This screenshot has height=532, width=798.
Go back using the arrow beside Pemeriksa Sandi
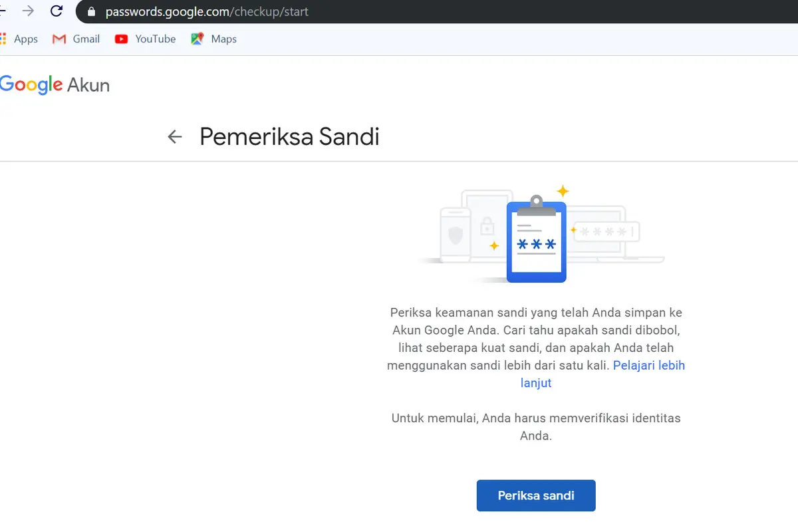(x=175, y=137)
